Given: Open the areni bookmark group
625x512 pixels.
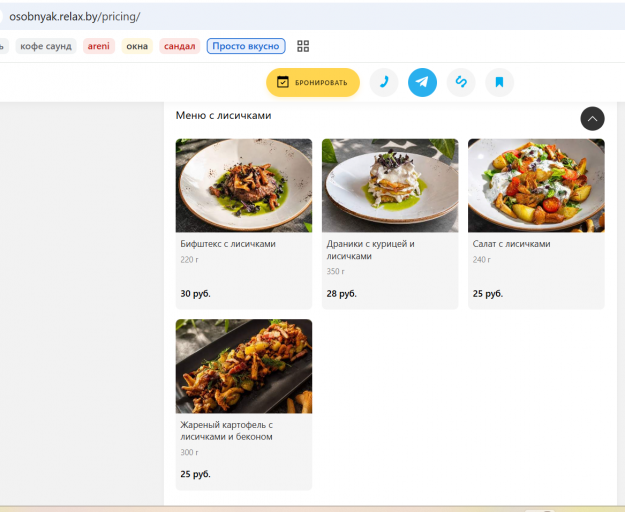Looking at the screenshot, I should (x=98, y=46).
